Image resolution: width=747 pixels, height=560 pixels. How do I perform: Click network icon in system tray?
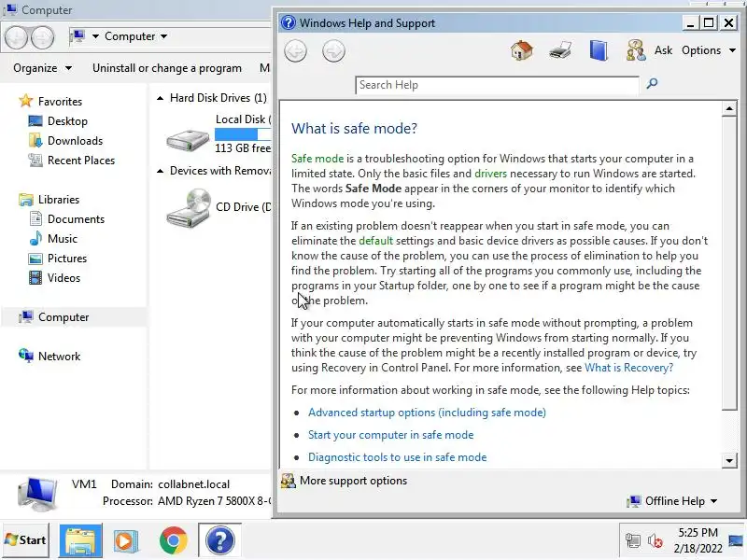pos(633,540)
